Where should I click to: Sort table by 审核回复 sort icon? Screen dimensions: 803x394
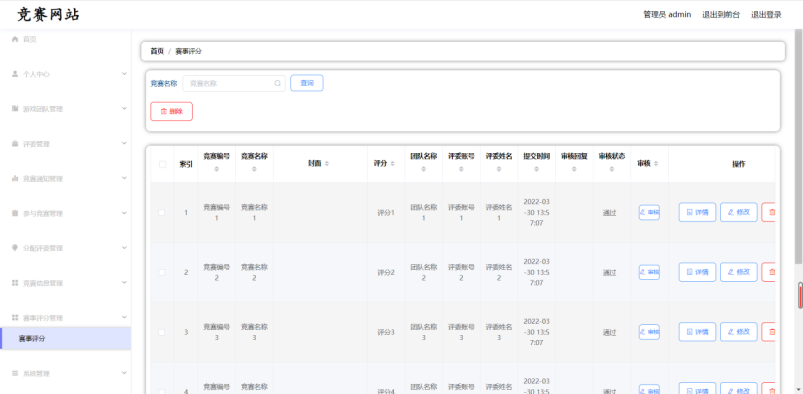(x=574, y=169)
